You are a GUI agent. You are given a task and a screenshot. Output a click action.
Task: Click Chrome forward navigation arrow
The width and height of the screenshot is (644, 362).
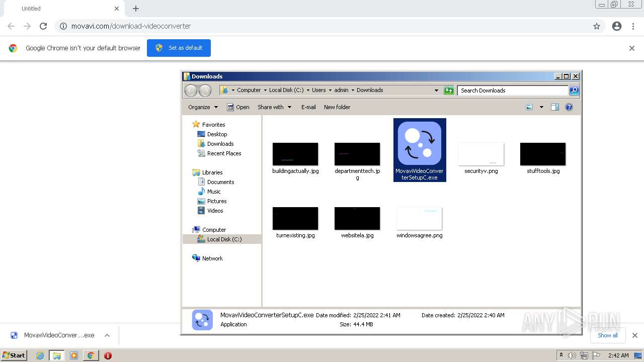27,26
